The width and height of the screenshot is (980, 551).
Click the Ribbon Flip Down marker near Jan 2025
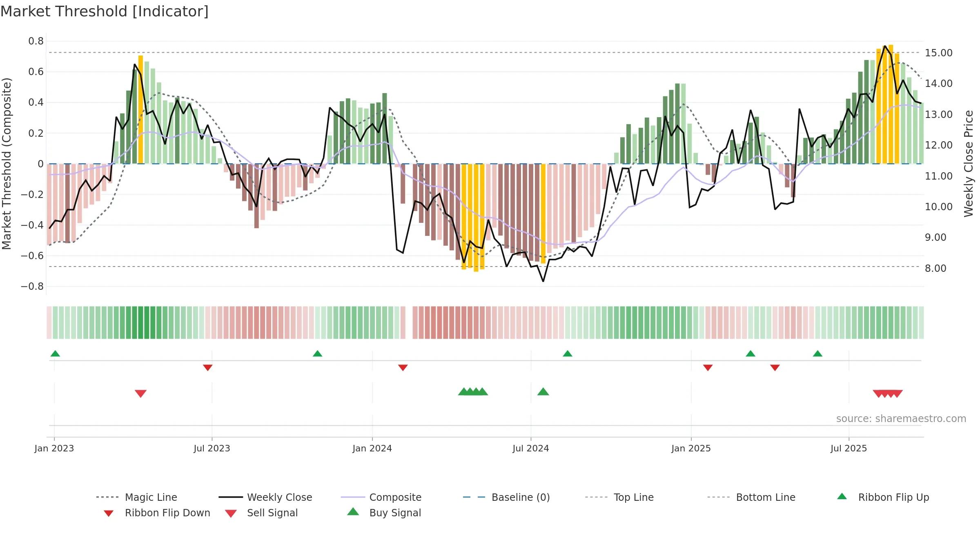pos(708,368)
